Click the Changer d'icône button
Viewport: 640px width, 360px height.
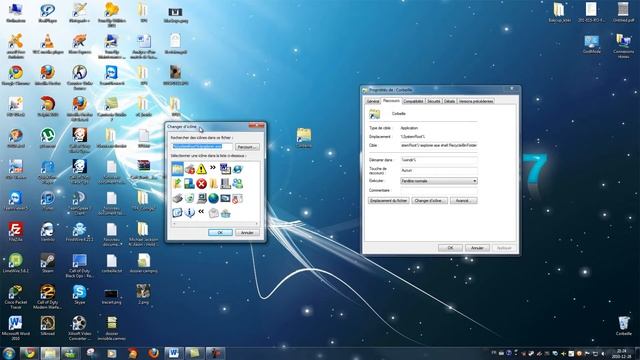point(429,200)
